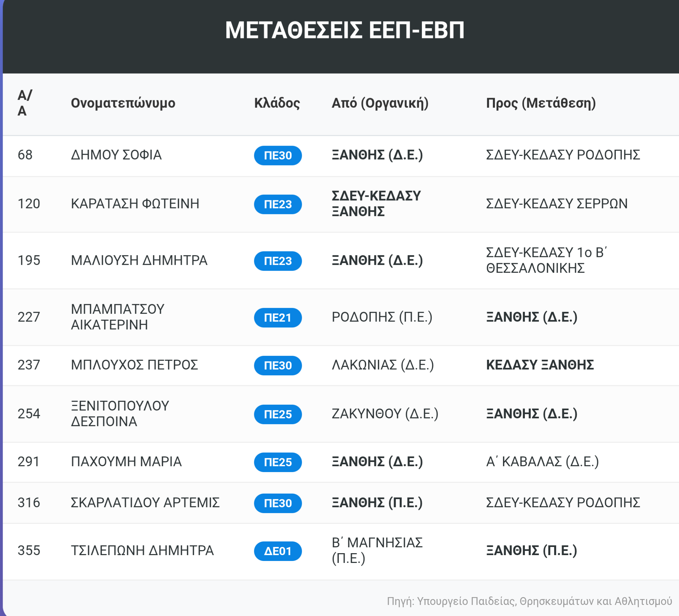Select the Κλάδος column header
Screen dimensions: 679x616
coord(277,103)
